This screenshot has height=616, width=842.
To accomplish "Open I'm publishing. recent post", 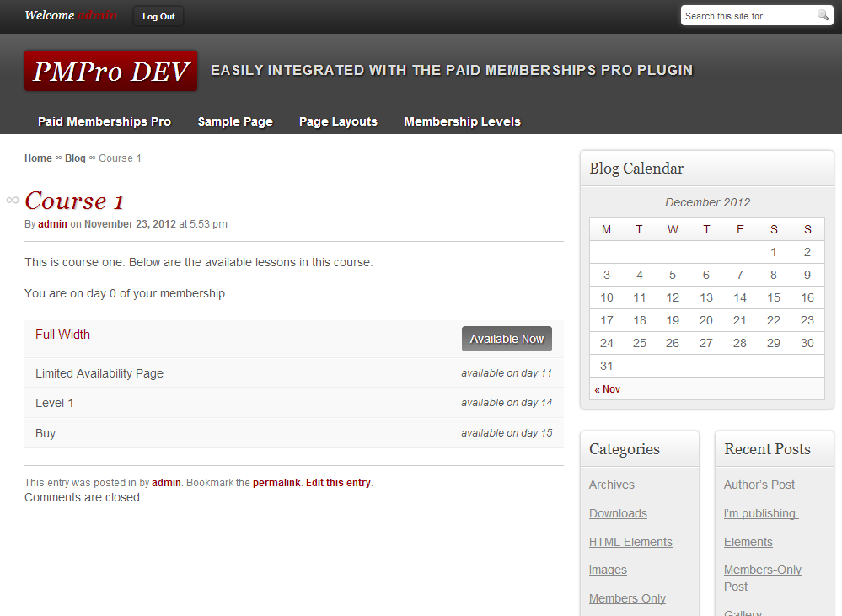I will coord(761,513).
